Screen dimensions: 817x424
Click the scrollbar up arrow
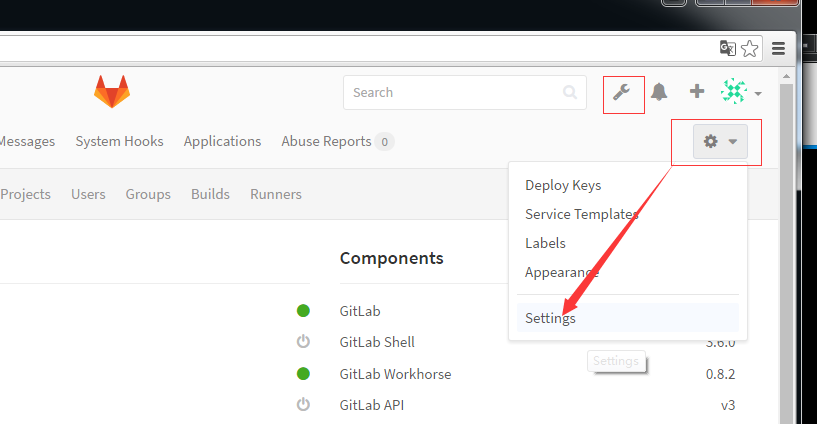pos(786,77)
